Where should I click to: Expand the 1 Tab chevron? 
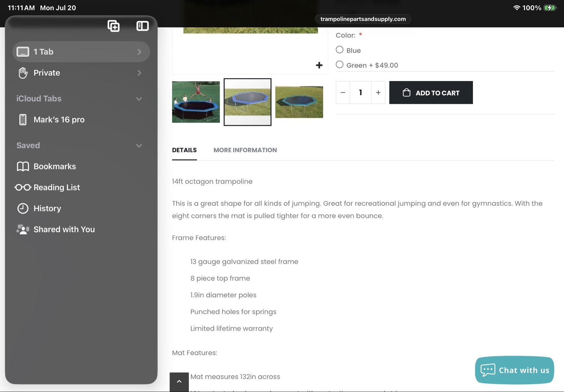(139, 52)
